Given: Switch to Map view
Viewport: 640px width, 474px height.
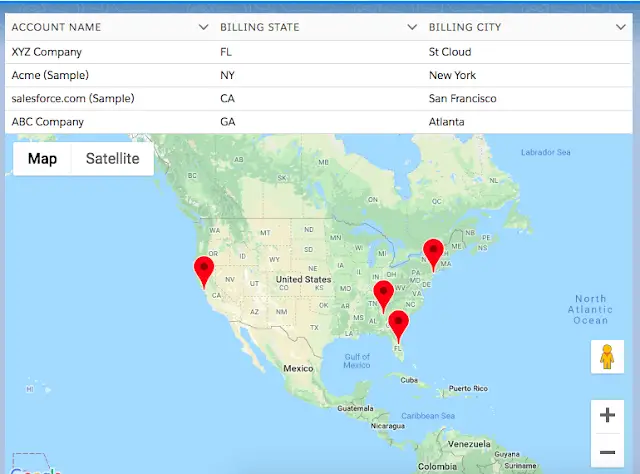Looking at the screenshot, I should tap(42, 159).
